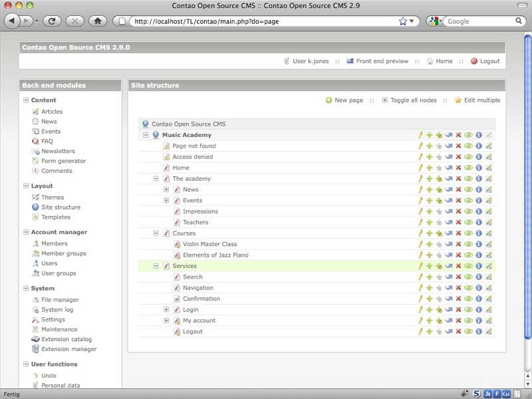532x399 pixels.
Task: Click the New page link
Action: 348,100
